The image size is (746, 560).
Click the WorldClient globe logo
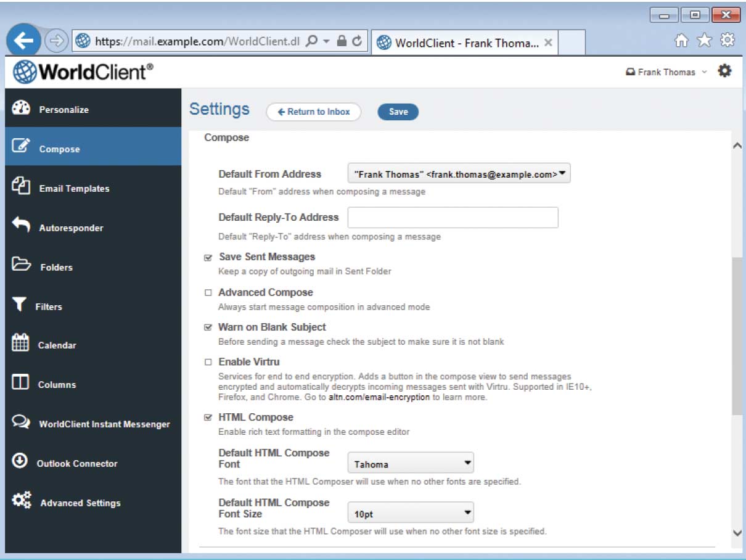click(x=24, y=72)
